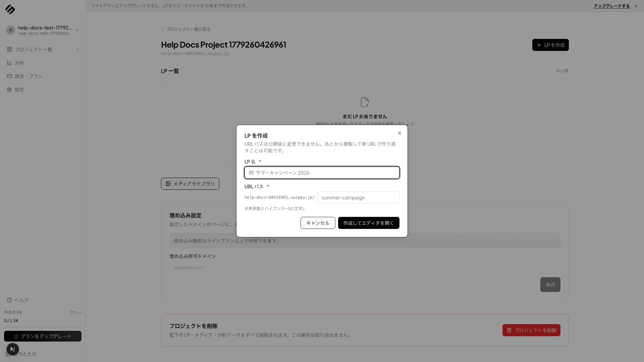Viewport: 644px width, 362px height.
Task: Open the メディアライブラリ button
Action: pyautogui.click(x=190, y=184)
